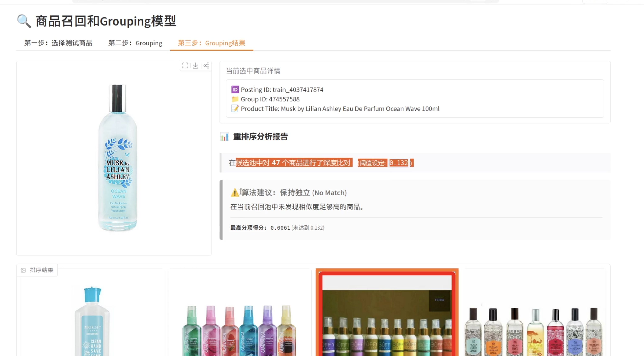Screen dimensions: 644x356
Task: Download the Musk perfume product image
Action: tap(196, 66)
